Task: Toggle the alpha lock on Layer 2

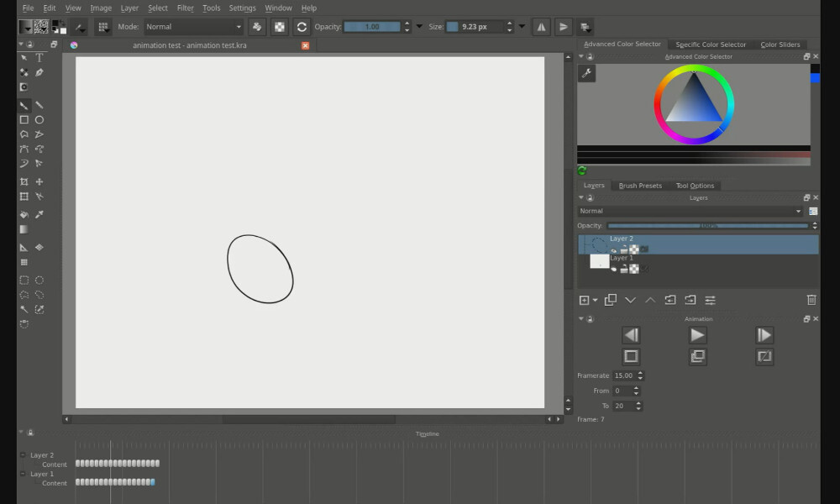Action: [x=632, y=250]
